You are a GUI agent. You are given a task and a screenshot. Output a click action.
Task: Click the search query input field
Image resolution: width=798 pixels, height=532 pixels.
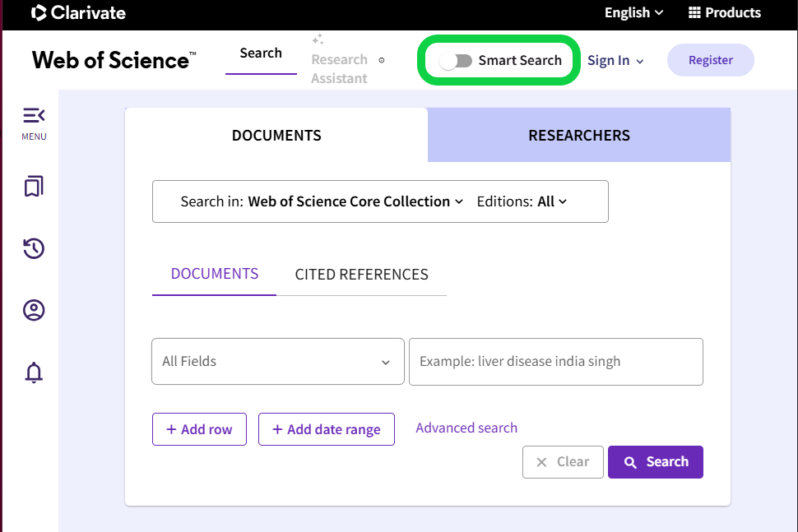coord(555,362)
